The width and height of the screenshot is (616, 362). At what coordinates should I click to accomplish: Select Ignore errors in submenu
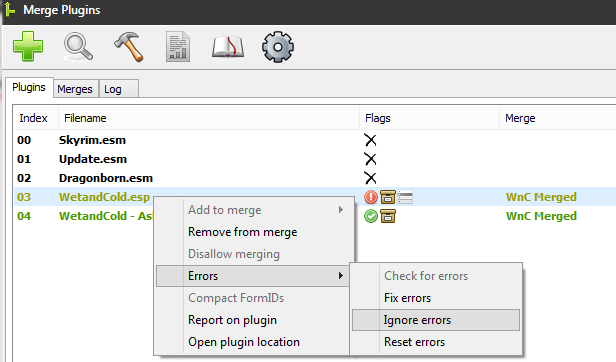[x=436, y=320]
